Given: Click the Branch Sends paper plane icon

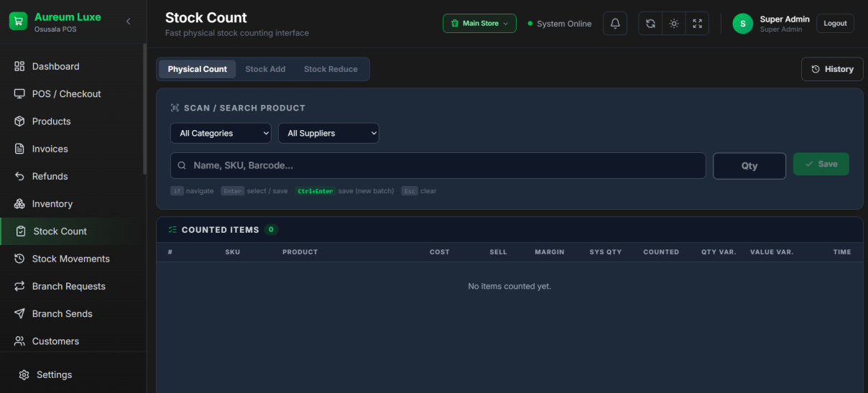Looking at the screenshot, I should click(x=19, y=314).
